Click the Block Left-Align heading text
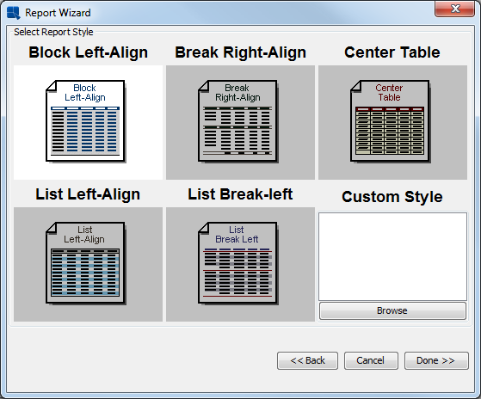481x399 pixels. tap(88, 52)
